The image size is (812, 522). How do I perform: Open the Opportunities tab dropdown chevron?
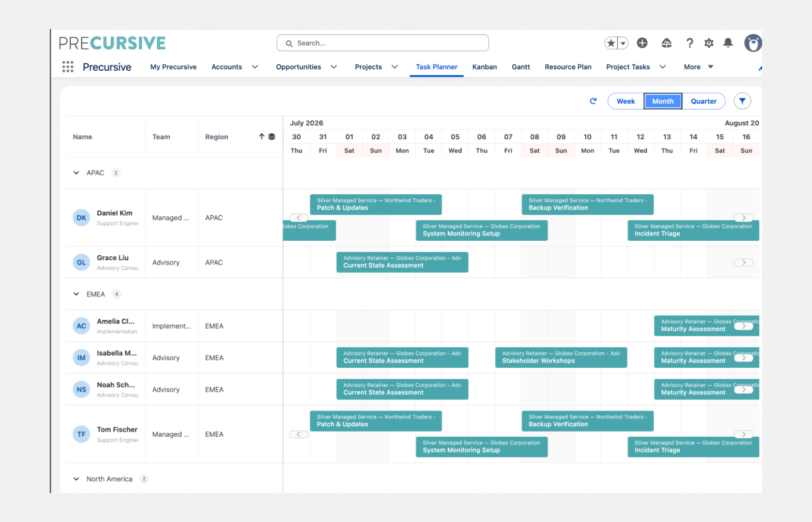coord(334,67)
